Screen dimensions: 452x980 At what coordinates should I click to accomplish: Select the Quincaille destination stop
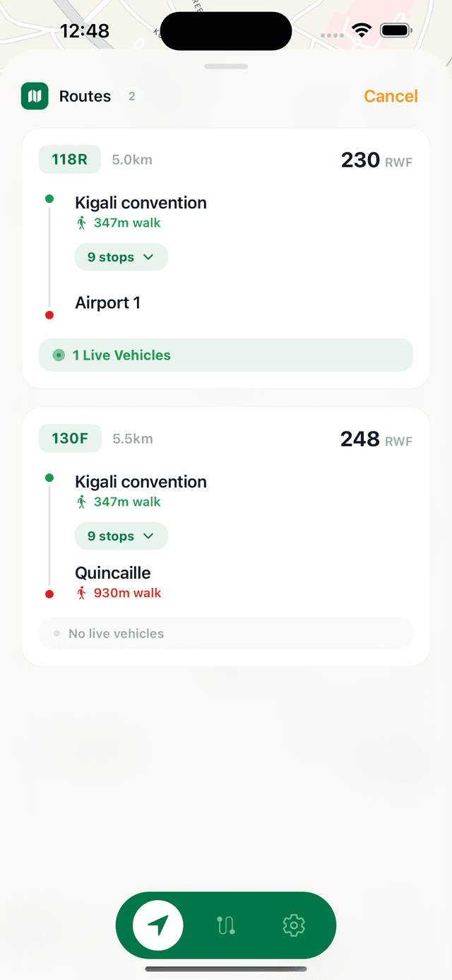pyautogui.click(x=113, y=573)
